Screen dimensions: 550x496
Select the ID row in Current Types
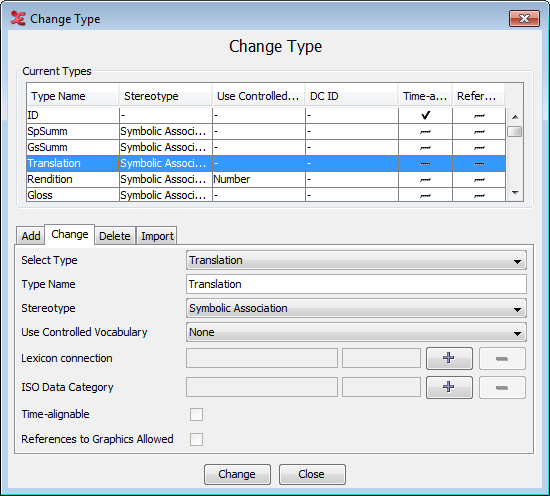coord(266,115)
